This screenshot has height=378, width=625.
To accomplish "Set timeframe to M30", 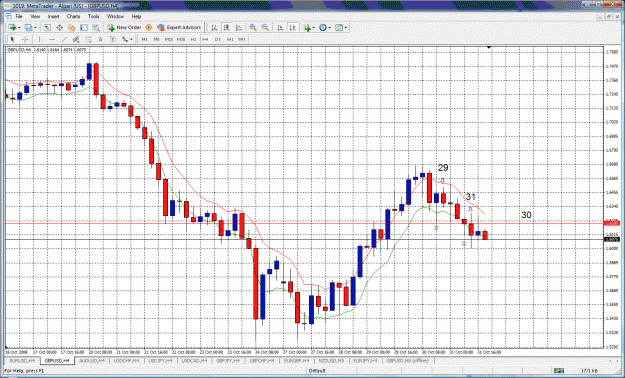I will 181,39.
